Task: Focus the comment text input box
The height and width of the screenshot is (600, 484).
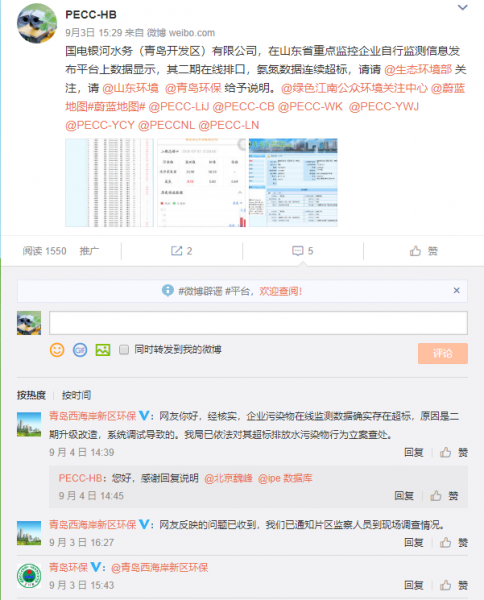Action: (258, 323)
